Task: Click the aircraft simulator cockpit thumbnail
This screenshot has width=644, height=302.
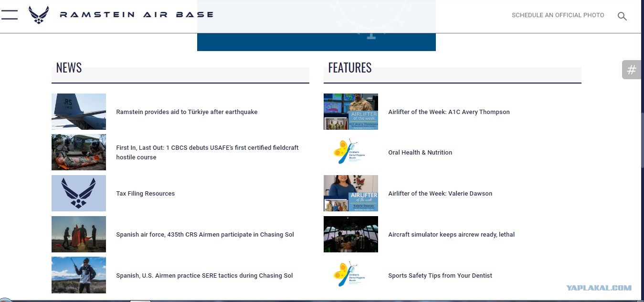Action: (351, 234)
